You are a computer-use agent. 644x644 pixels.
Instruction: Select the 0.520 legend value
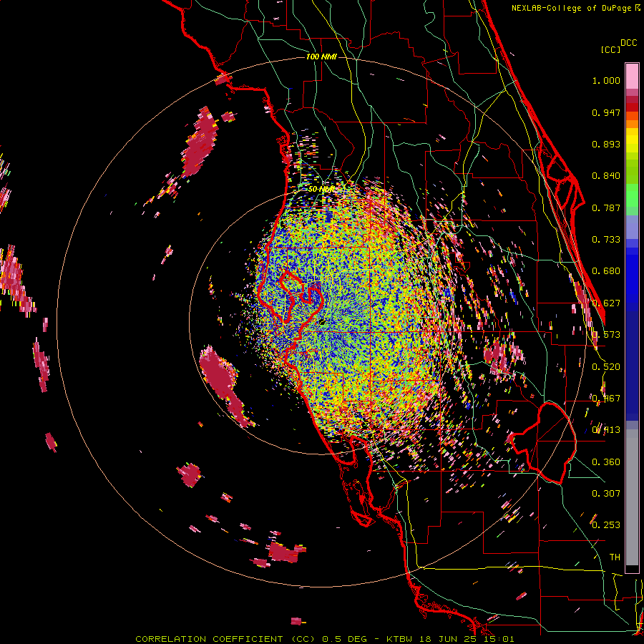tap(606, 367)
